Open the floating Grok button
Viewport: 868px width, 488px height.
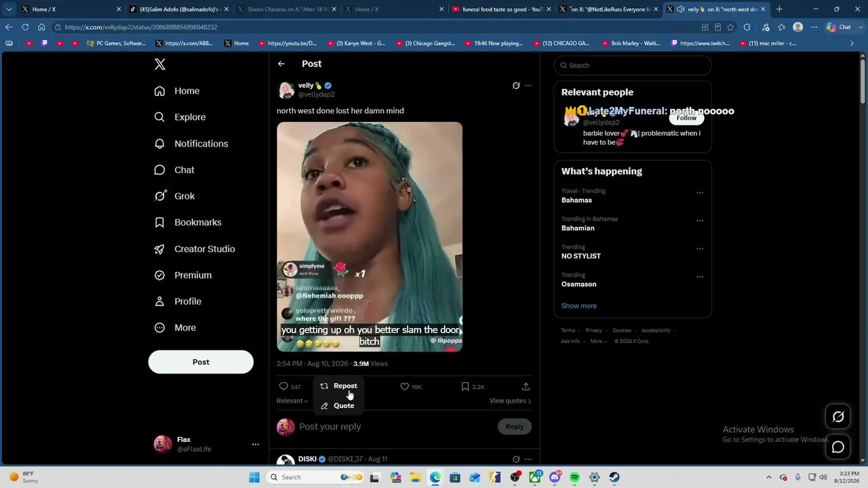tap(838, 417)
